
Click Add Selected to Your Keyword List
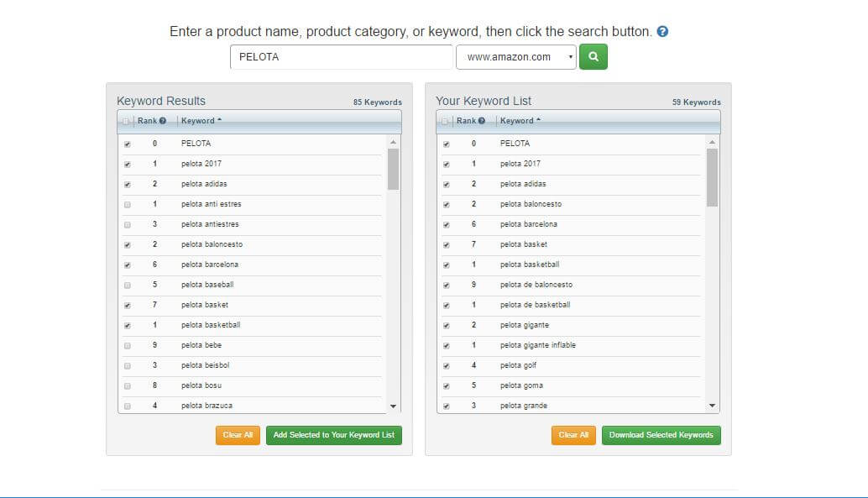334,435
